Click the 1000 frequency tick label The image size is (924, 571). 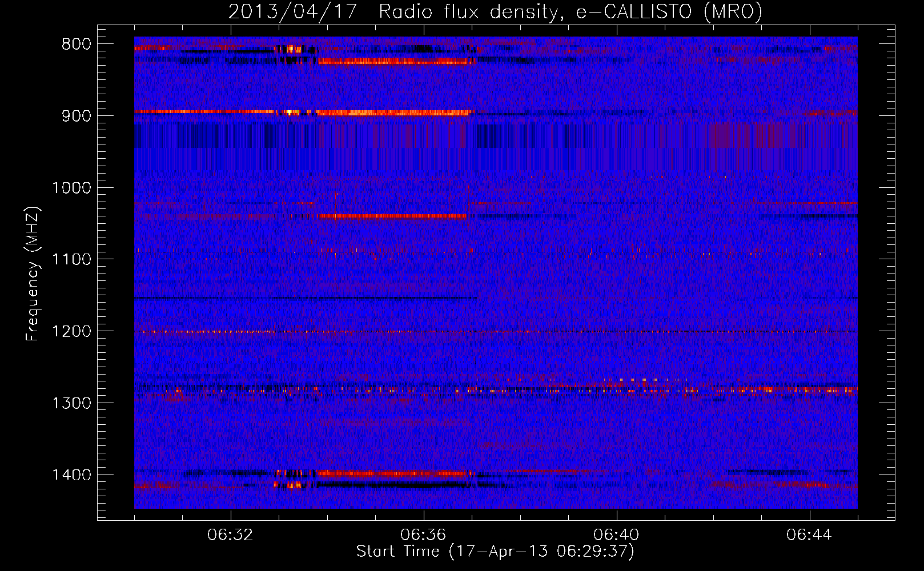(x=71, y=188)
